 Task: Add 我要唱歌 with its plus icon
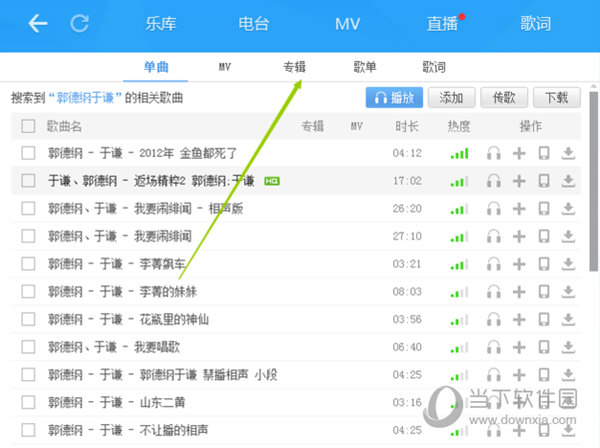click(x=519, y=347)
